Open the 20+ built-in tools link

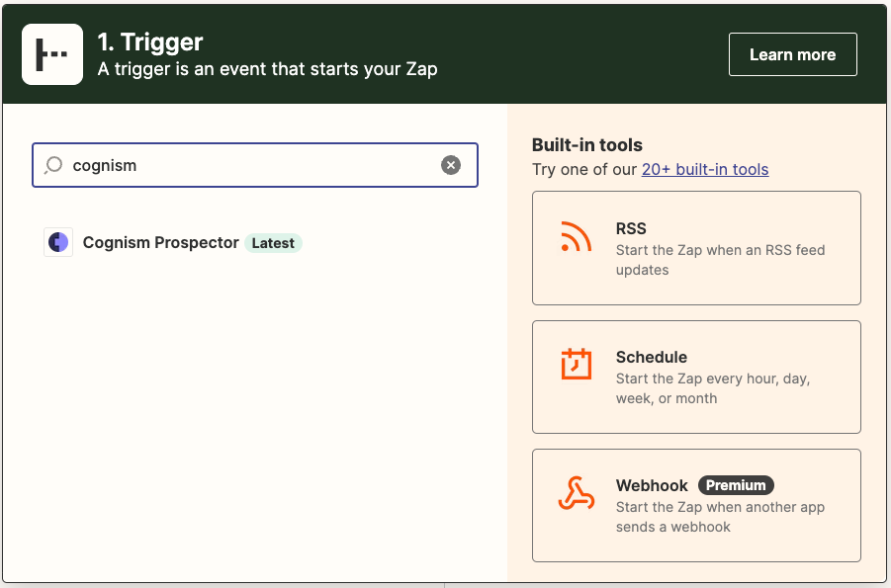tap(705, 169)
